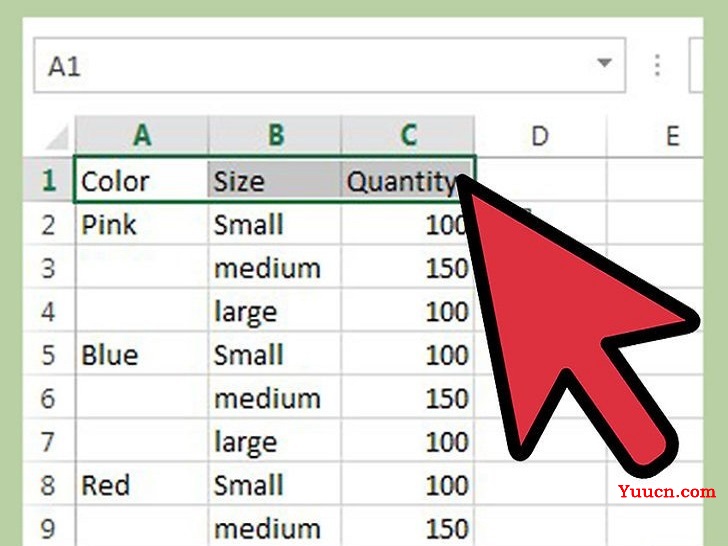Select row 5 header
Image resolution: width=728 pixels, height=546 pixels.
point(48,355)
